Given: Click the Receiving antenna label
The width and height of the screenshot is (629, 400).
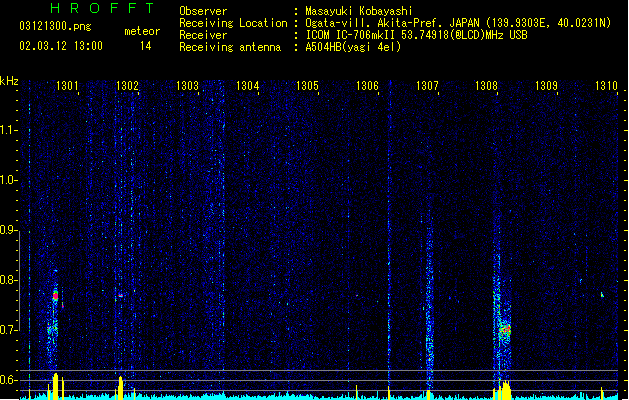Looking at the screenshot, I should 230,47.
